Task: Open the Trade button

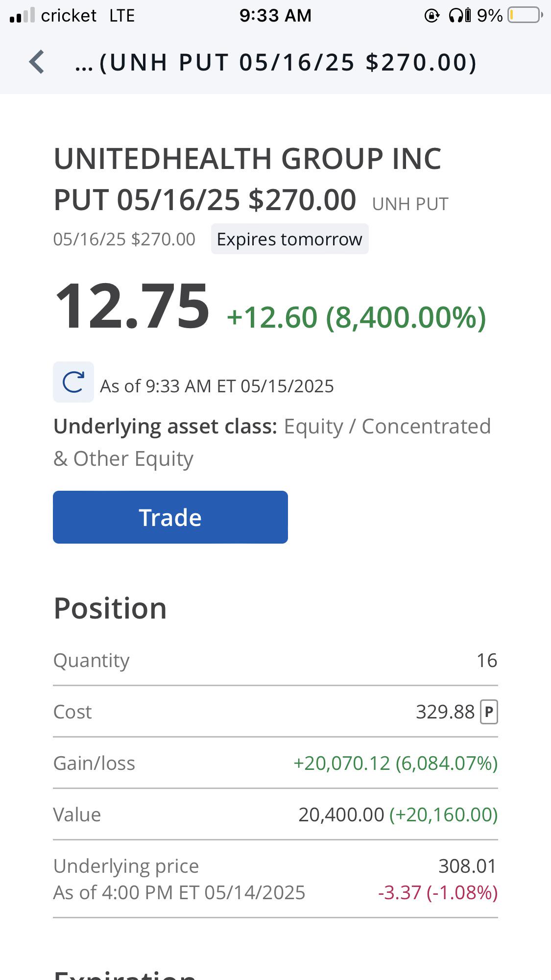Action: [x=170, y=517]
